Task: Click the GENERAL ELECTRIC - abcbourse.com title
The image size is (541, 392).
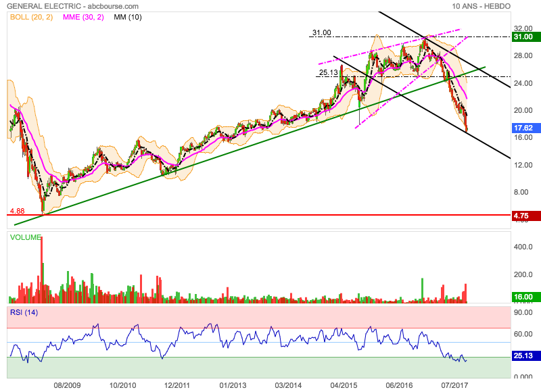Action: tap(73, 6)
